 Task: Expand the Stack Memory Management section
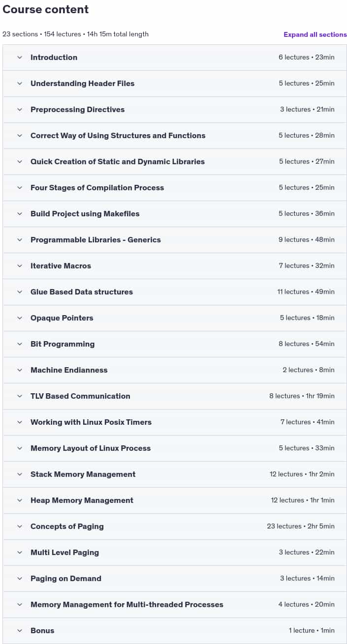click(x=175, y=474)
